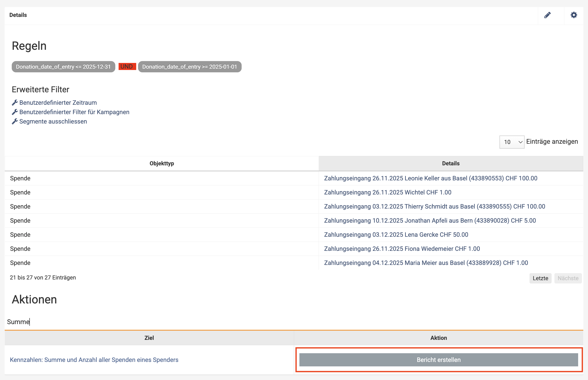Open Kennzahlen Summe und Anzahl link
This screenshot has height=380, width=588.
[94, 360]
